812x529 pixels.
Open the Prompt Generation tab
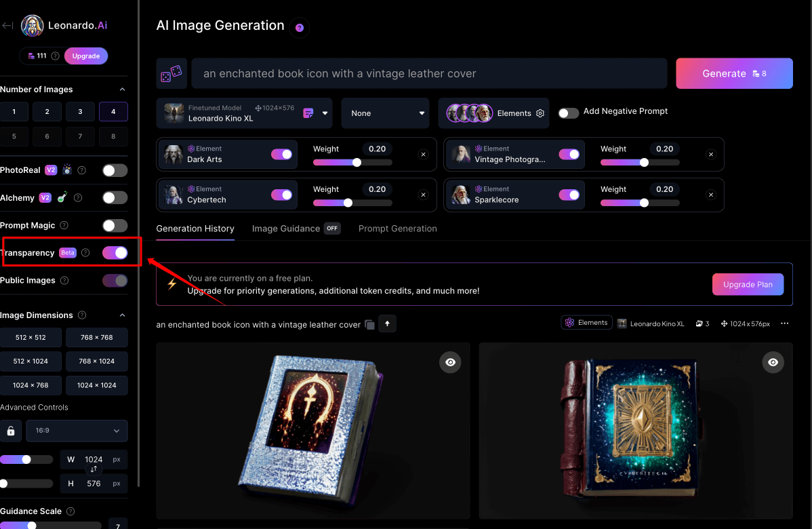coord(398,229)
